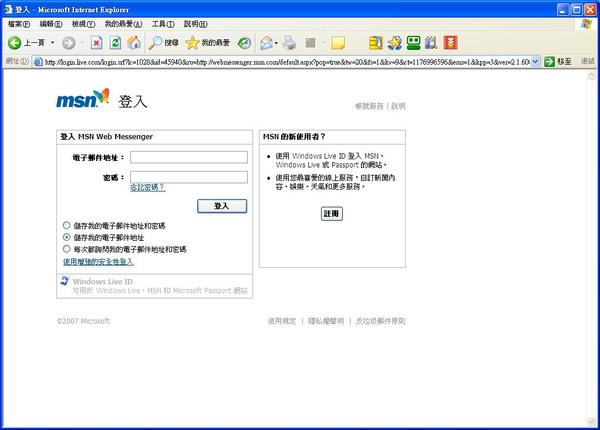The width and height of the screenshot is (600, 430).
Task: Focus the email address input field
Action: click(189, 157)
